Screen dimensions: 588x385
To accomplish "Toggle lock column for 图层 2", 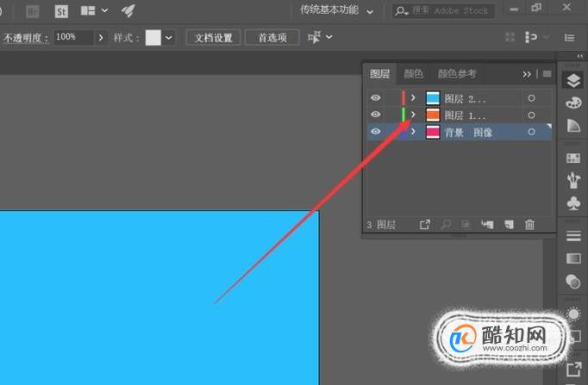I will pos(391,98).
